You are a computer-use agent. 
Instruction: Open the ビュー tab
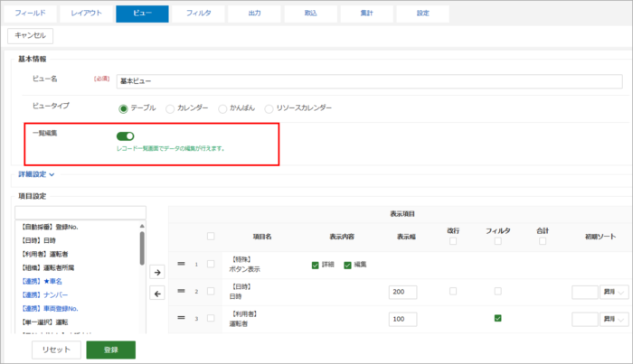click(142, 14)
